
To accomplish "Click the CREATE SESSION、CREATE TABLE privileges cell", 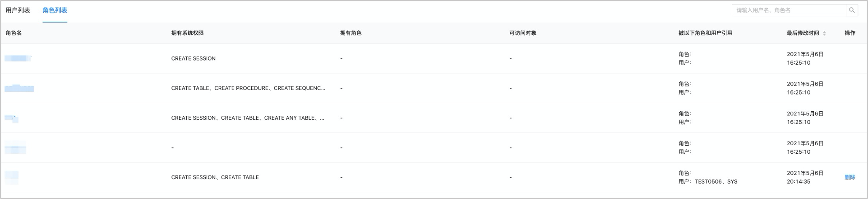I will 215,177.
